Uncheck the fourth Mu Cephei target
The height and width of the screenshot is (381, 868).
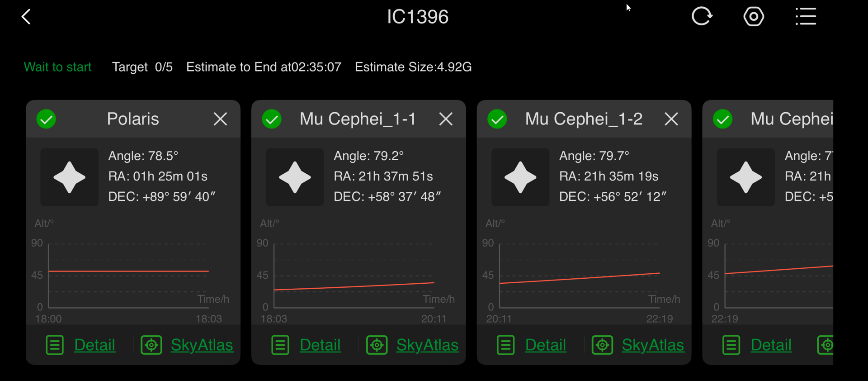723,119
